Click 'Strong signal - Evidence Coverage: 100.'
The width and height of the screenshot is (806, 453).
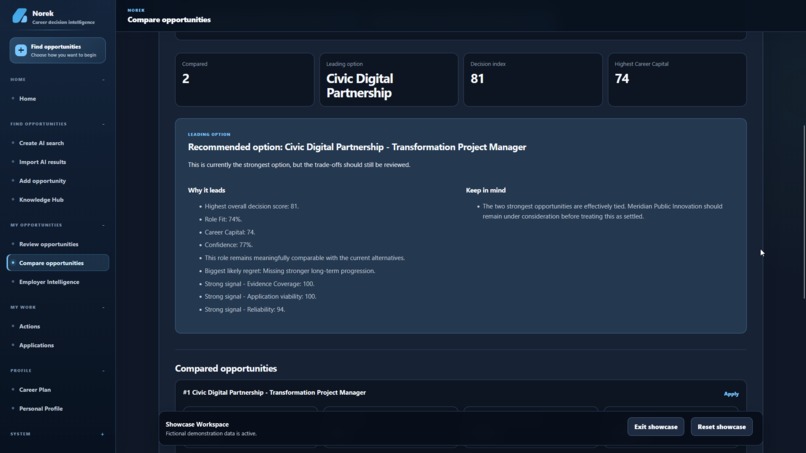[260, 284]
